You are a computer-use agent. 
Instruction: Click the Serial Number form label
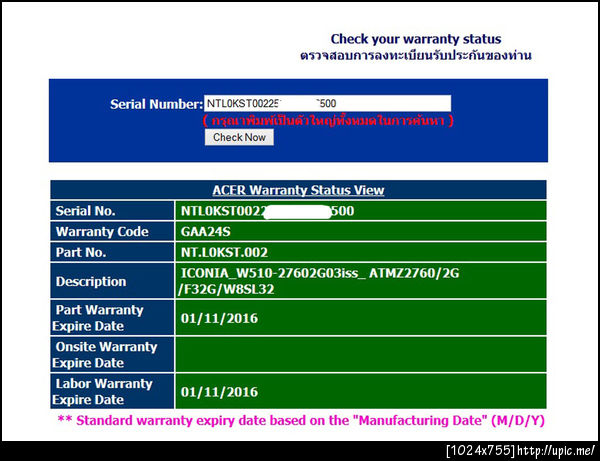[x=157, y=104]
